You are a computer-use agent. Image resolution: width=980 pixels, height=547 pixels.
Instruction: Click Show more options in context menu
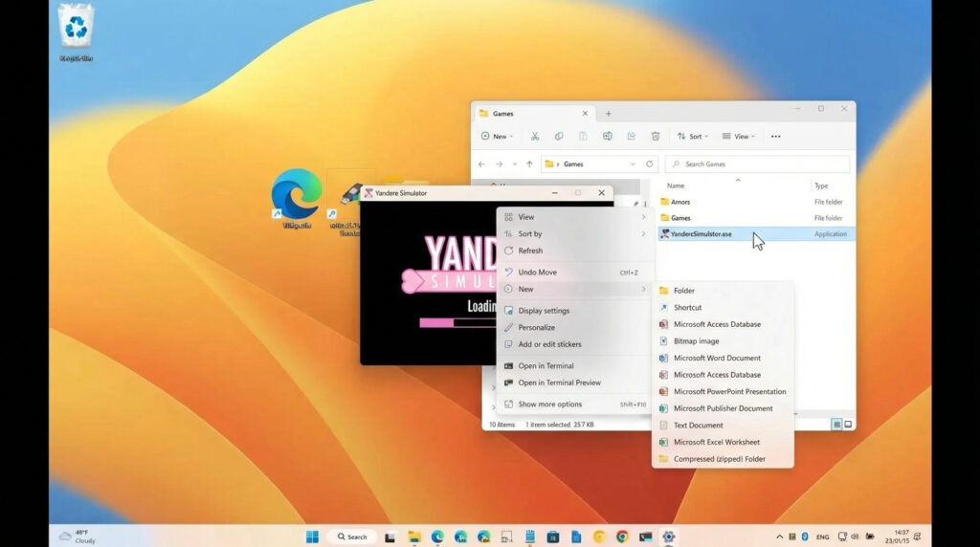(549, 405)
